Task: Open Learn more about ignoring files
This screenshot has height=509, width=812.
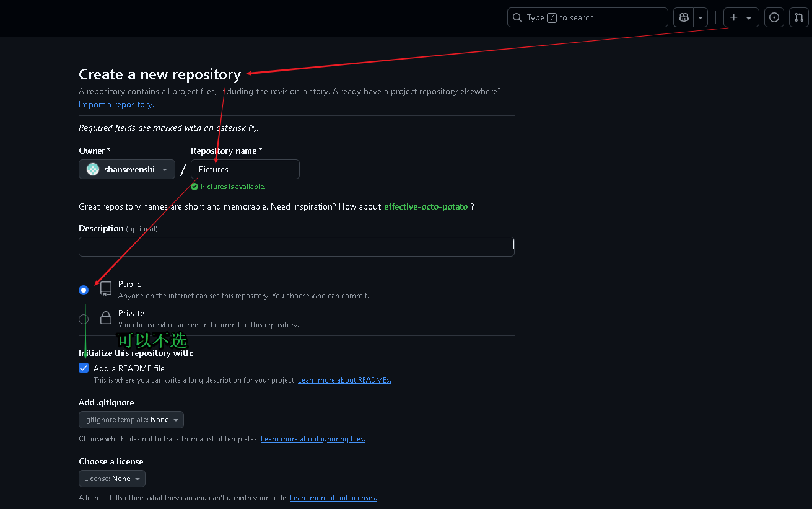Action: click(313, 439)
